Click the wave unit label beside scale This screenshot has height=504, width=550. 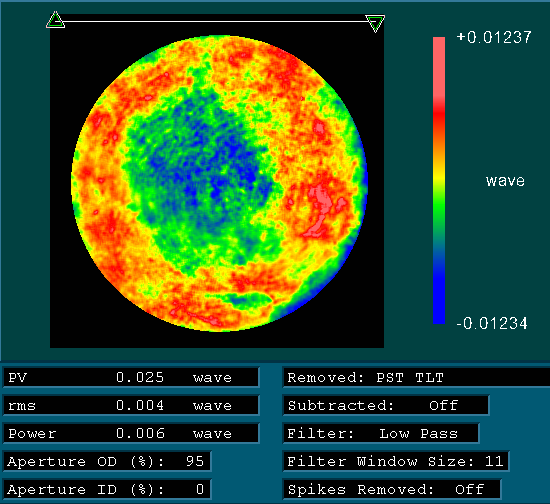505,181
